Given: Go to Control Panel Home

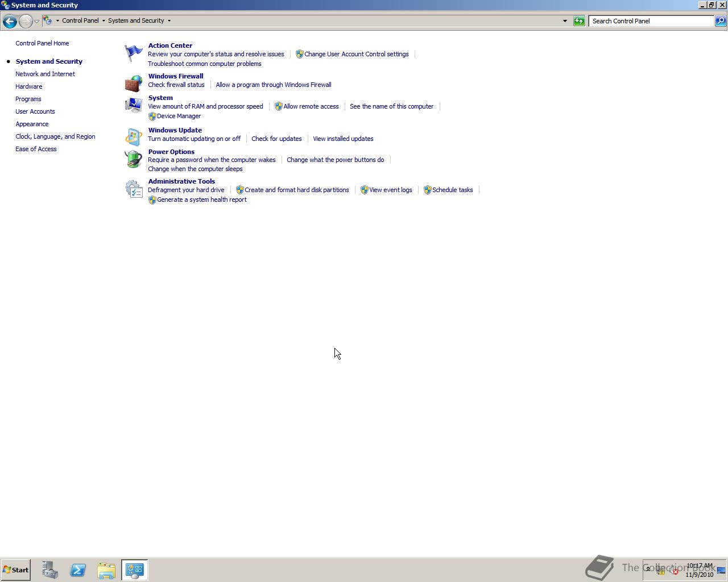Looking at the screenshot, I should click(x=42, y=43).
